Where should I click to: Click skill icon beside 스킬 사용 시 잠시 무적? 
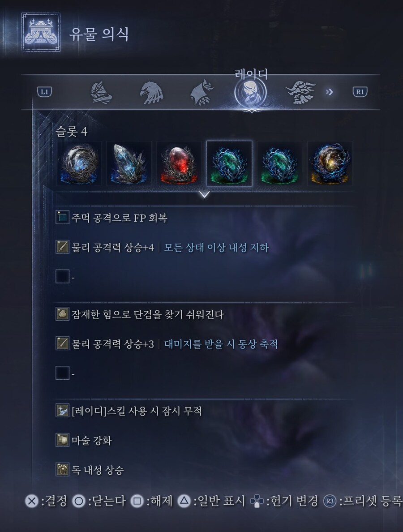[62, 411]
